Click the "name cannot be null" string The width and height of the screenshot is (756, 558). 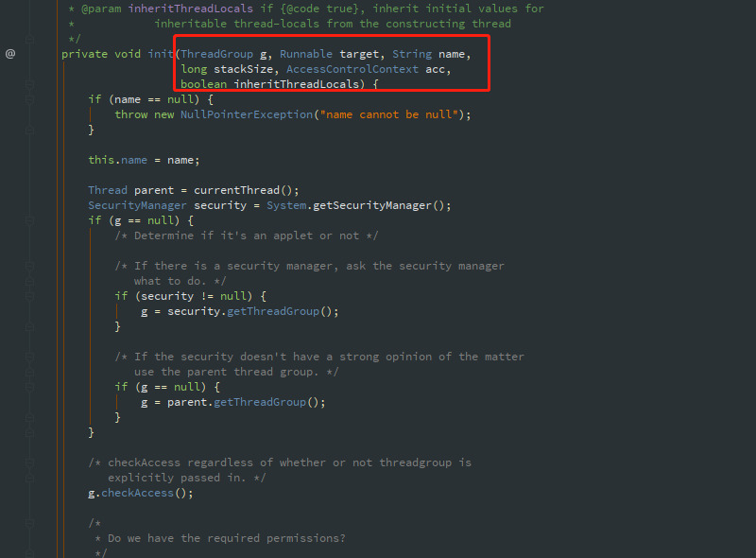(388, 114)
